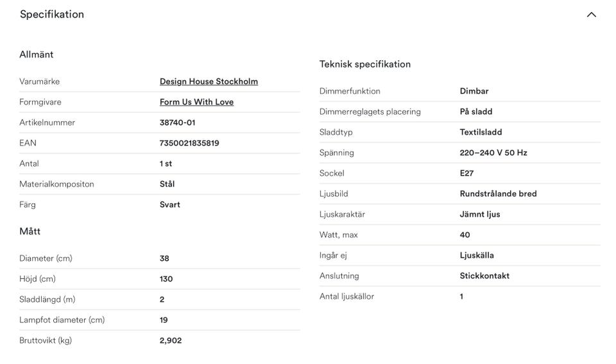
Task: Click the Bruttovikt value 2,902
Action: [x=171, y=340]
